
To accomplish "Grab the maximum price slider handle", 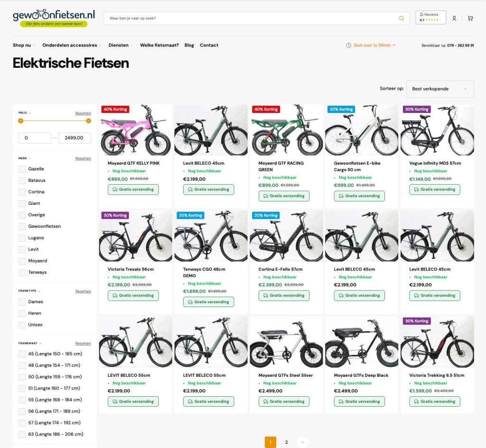I will coord(89,121).
